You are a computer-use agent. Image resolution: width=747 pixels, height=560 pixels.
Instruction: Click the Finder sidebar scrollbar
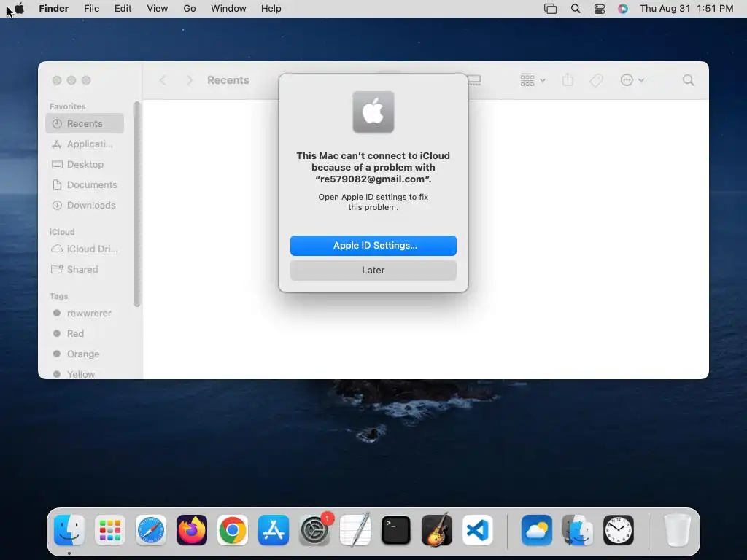coord(137,205)
